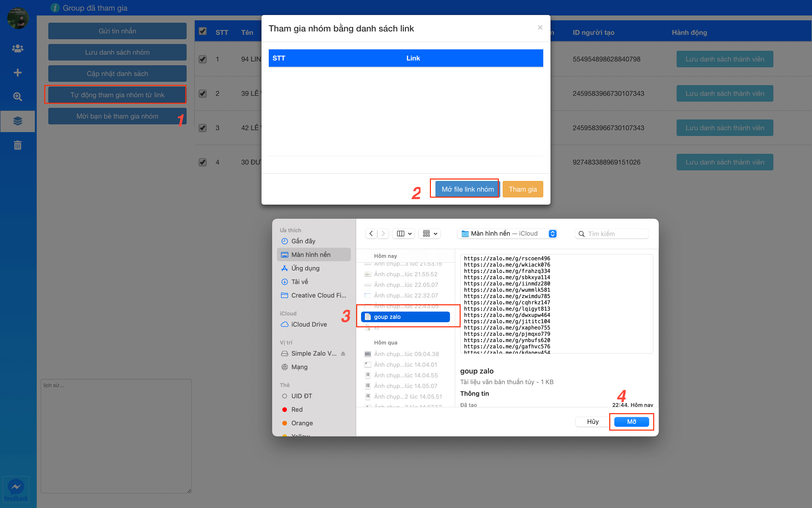
Task: Select file Ảnh chụp...lúc 14.04.01
Action: pos(405,365)
